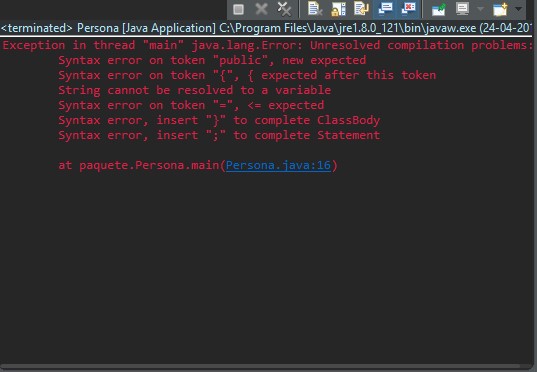The width and height of the screenshot is (537, 372).
Task: Clear the console output
Action: coord(315,9)
